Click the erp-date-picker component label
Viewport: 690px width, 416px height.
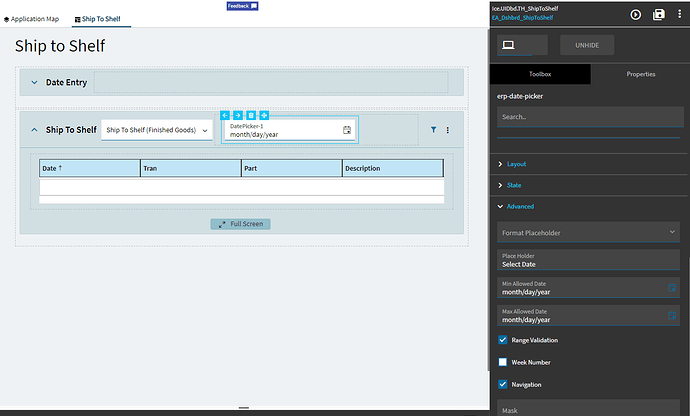[520, 96]
